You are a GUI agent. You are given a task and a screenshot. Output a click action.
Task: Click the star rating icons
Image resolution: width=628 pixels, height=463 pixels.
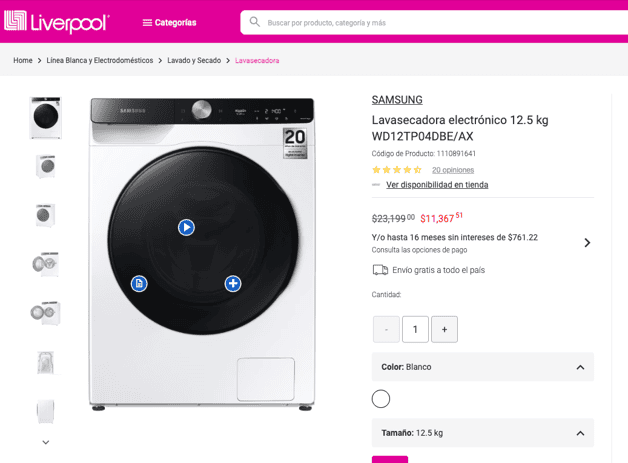tap(397, 170)
